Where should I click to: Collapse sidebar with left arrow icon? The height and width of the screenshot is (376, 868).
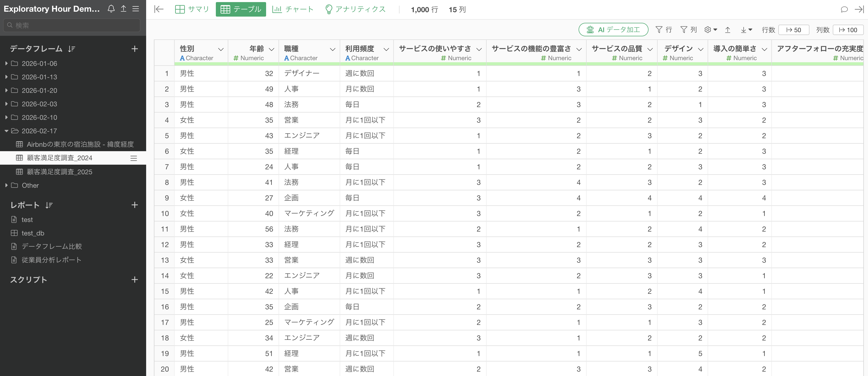click(x=159, y=9)
